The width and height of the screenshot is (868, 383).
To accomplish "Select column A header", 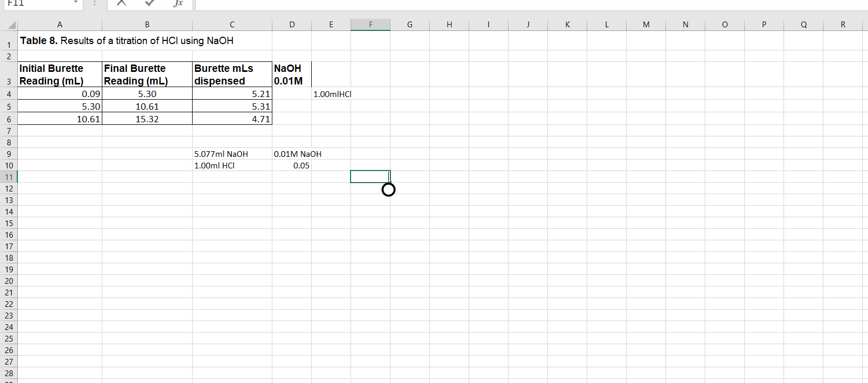I will [x=60, y=25].
